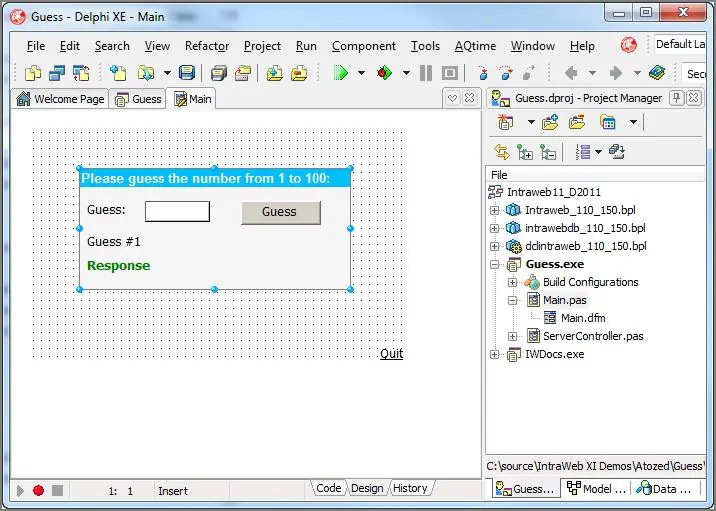Click the Step Over debug icon

tap(505, 73)
